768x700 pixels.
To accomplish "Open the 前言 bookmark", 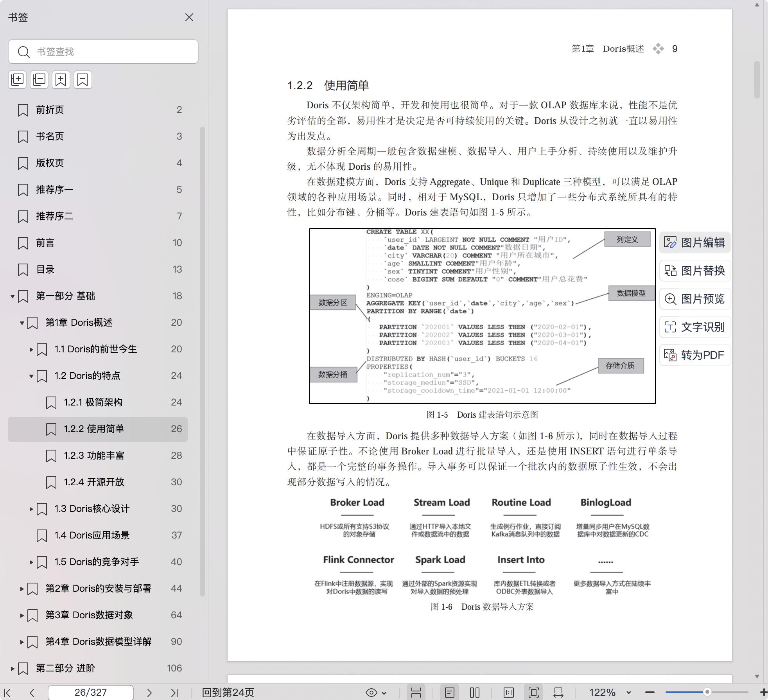I will 98,243.
